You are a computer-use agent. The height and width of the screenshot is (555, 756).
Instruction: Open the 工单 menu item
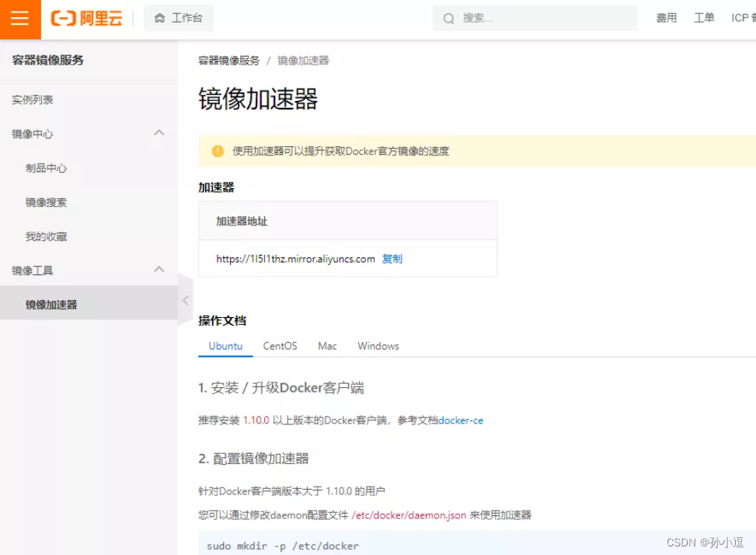(704, 18)
